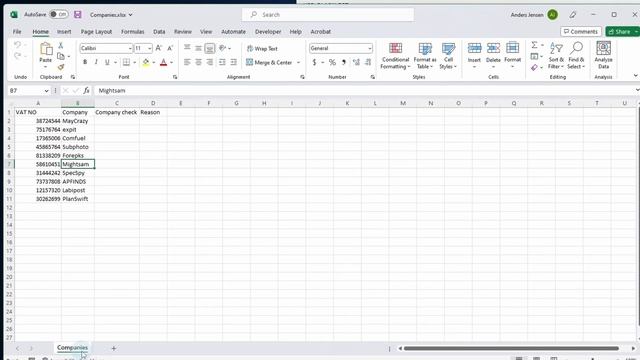Open Sort & Filter menu
640x360 pixels.
tap(556, 56)
